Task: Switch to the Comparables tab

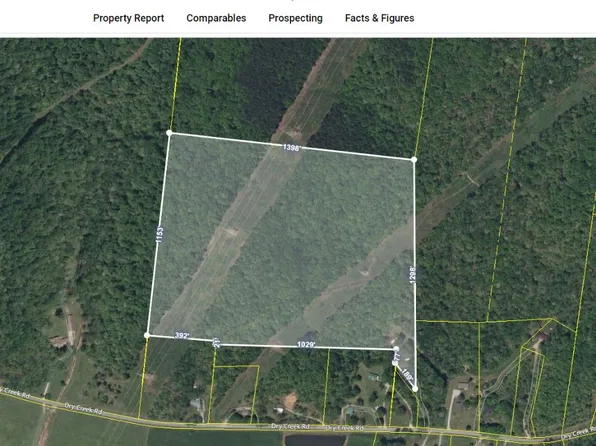Action: click(x=216, y=18)
